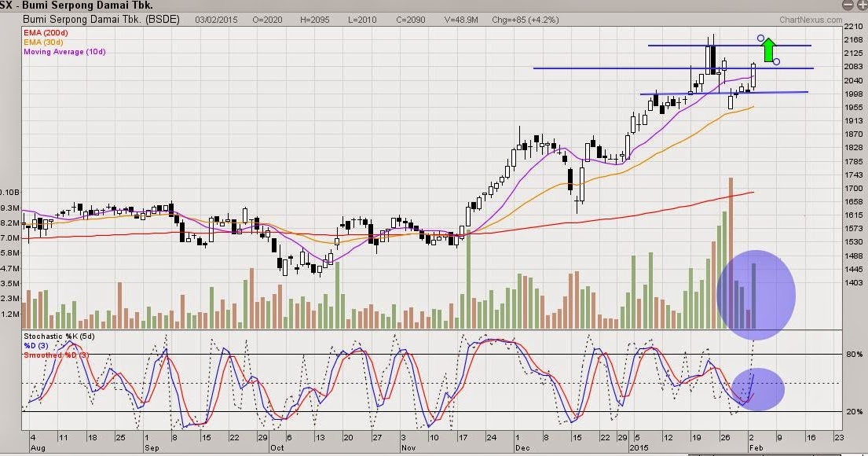This screenshot has height=456, width=868.
Task: Click the 1573 price axis label
Action: coord(854,228)
